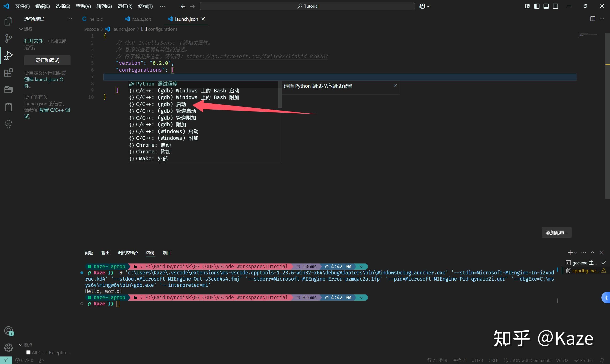The width and height of the screenshot is (610, 364).
Task: Toggle the secondary side bar
Action: (555, 6)
